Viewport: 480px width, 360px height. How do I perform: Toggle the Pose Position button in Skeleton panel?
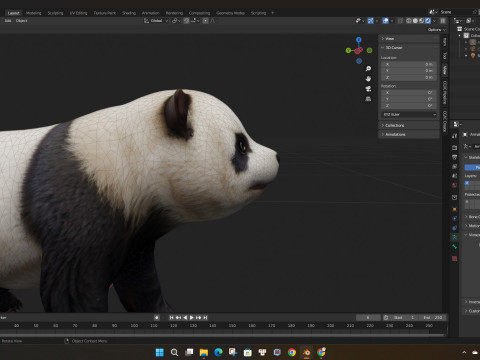coord(473,167)
